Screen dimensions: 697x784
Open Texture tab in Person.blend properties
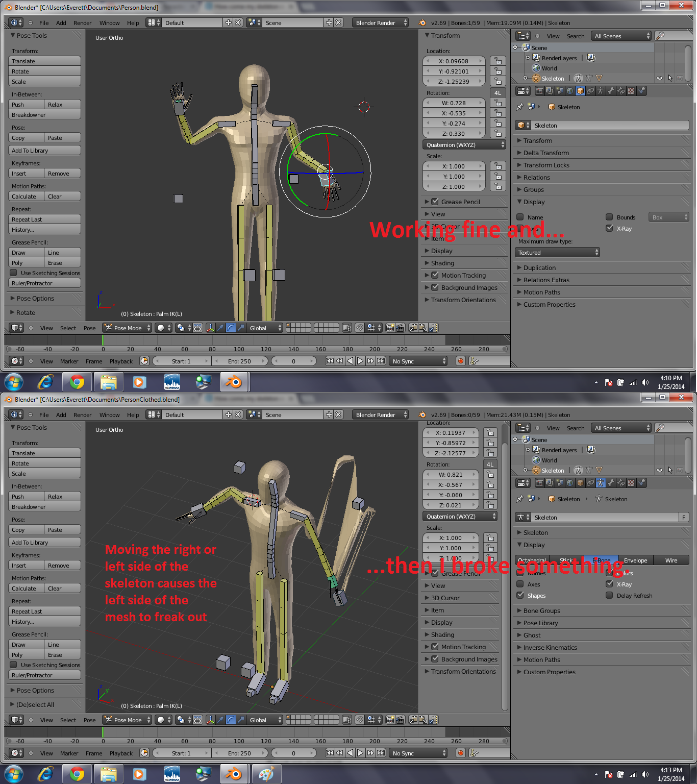(631, 91)
